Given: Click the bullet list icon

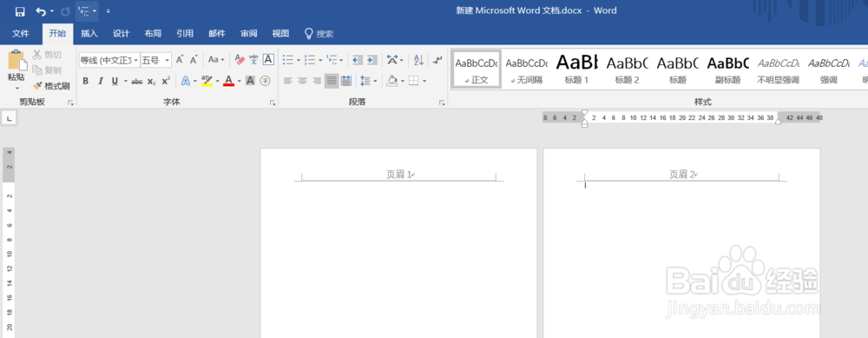Looking at the screenshot, I should click(x=288, y=59).
